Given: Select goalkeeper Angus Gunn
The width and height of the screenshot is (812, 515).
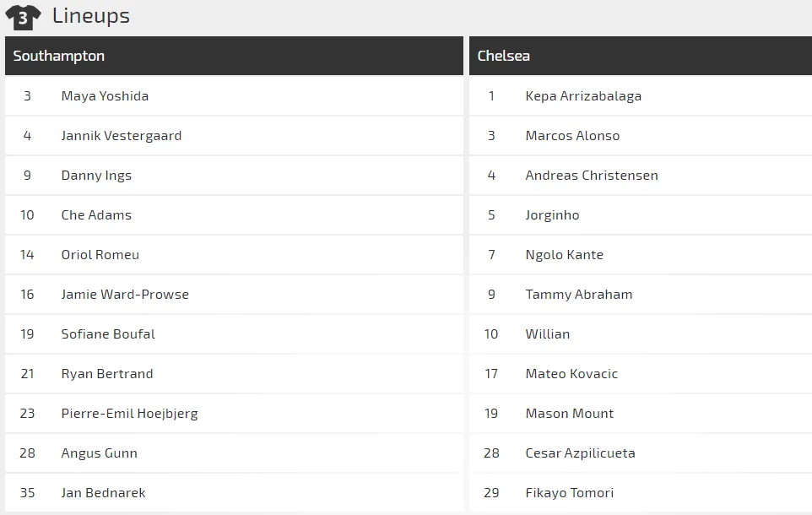Looking at the screenshot, I should coord(99,453).
